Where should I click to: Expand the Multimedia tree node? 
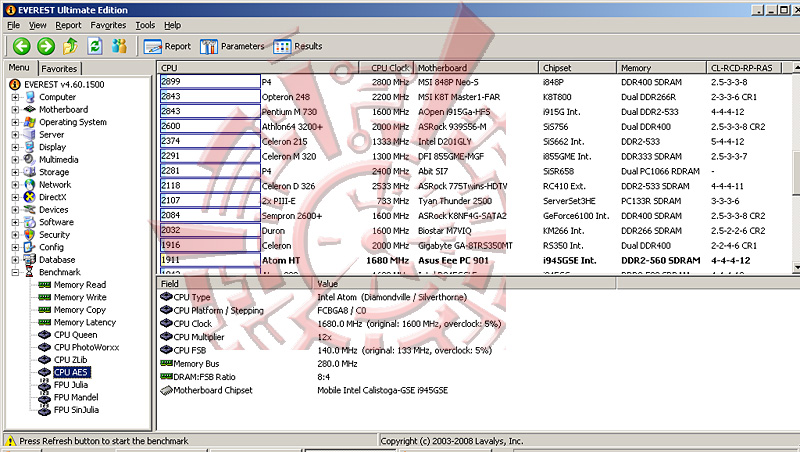pos(15,160)
